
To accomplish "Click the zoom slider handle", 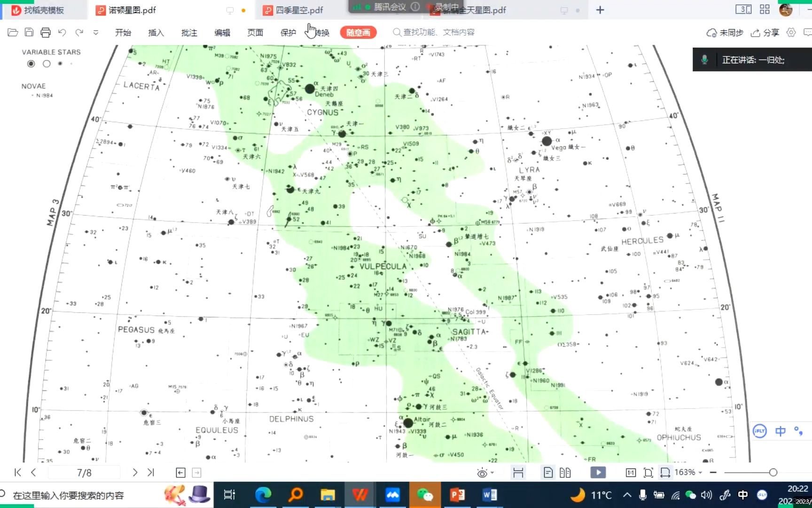I will tap(773, 472).
